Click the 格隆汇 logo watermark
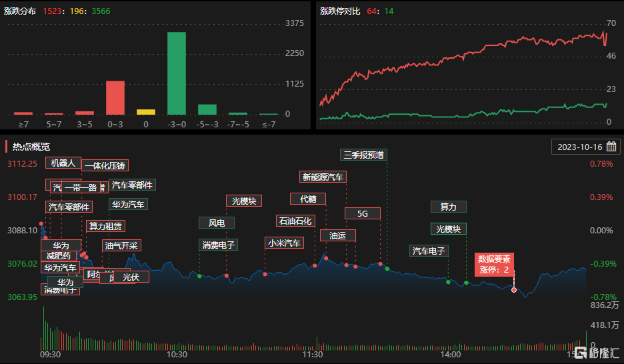This screenshot has height=364, width=624. click(596, 353)
